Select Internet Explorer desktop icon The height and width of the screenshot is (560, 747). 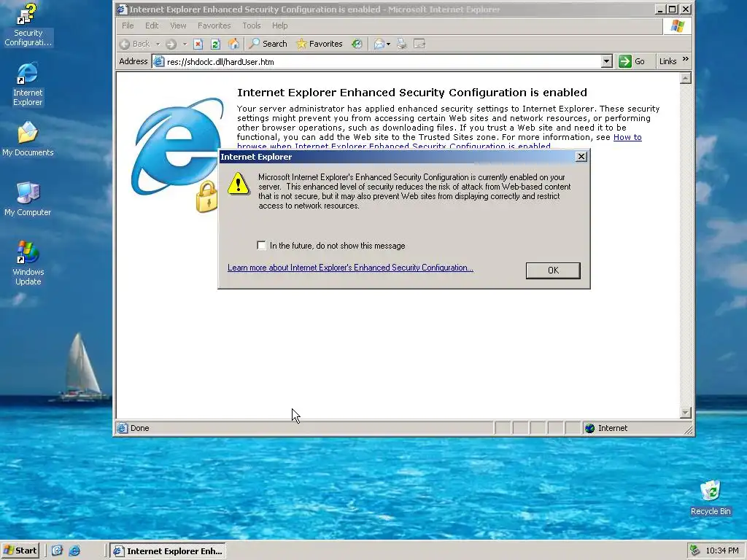coord(28,85)
